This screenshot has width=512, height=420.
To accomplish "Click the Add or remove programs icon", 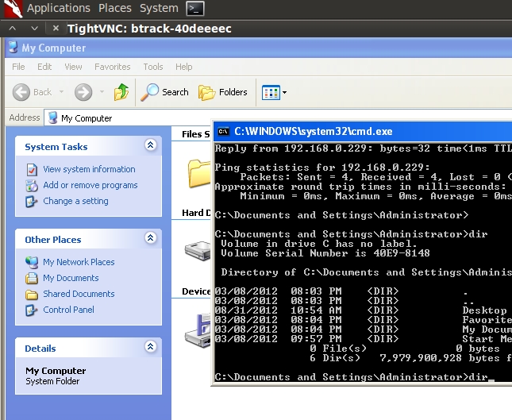I will [x=32, y=186].
